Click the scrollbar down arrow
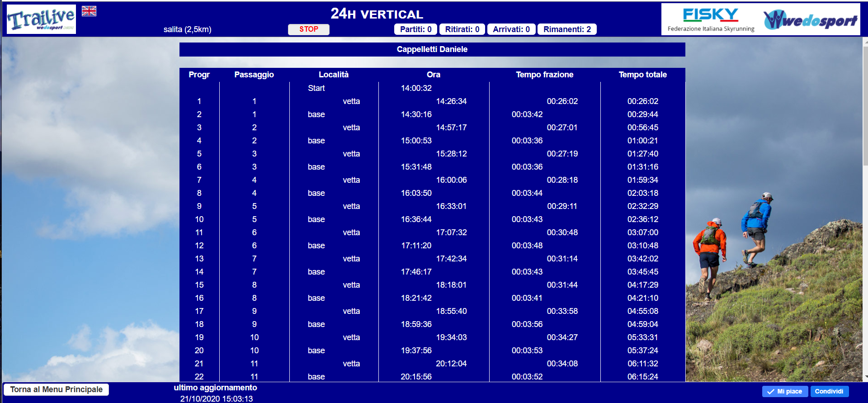The image size is (868, 403). (x=865, y=377)
